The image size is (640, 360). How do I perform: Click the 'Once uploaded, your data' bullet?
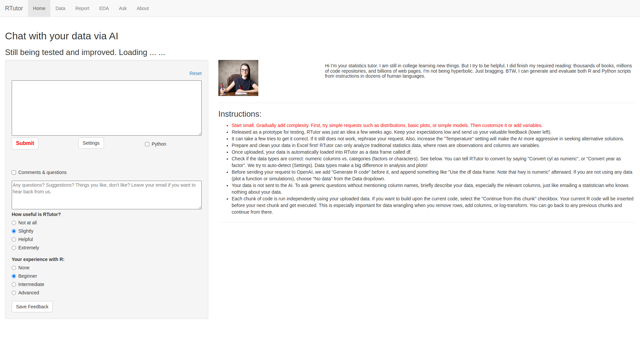(x=322, y=152)
